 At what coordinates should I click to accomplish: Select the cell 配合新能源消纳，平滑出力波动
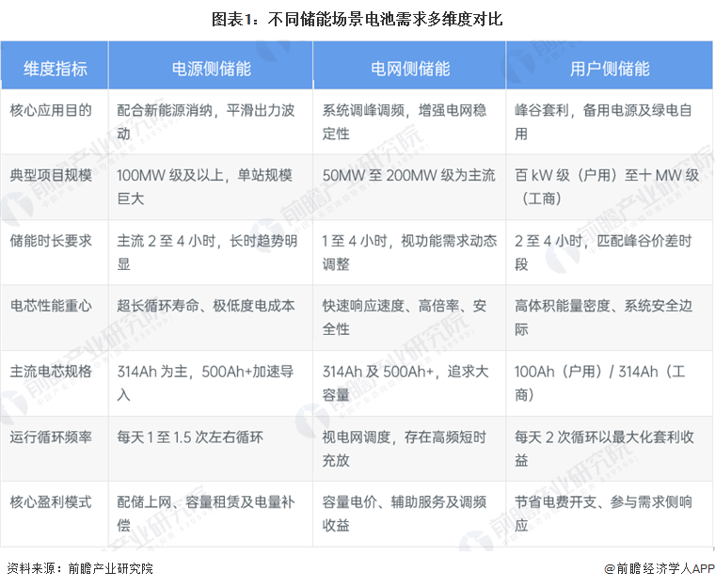point(201,121)
